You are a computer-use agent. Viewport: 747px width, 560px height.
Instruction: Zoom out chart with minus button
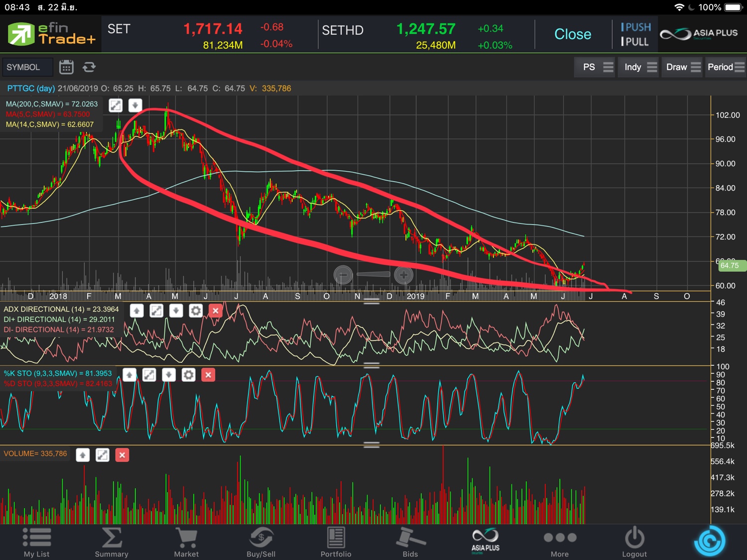pos(343,275)
